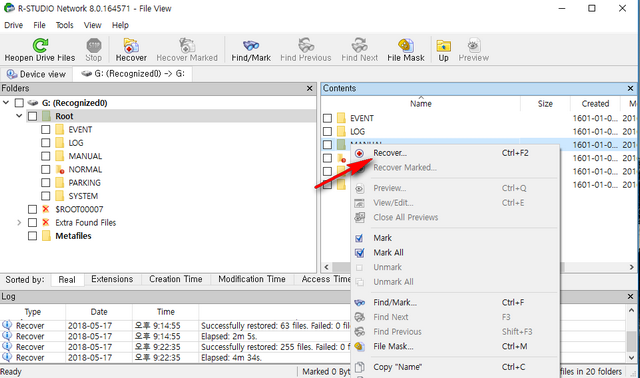
Task: Check the Root folder checkbox
Action: [33, 116]
